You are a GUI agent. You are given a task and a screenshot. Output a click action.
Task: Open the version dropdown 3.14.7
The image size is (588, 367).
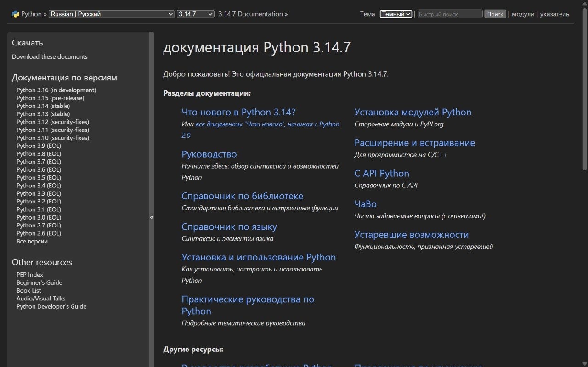coord(196,14)
